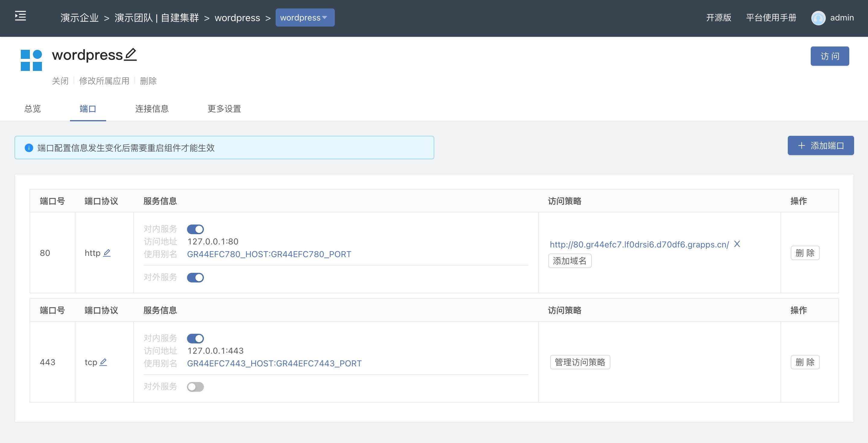Click the info icon in the alert banner
The width and height of the screenshot is (868, 443).
pyautogui.click(x=29, y=148)
